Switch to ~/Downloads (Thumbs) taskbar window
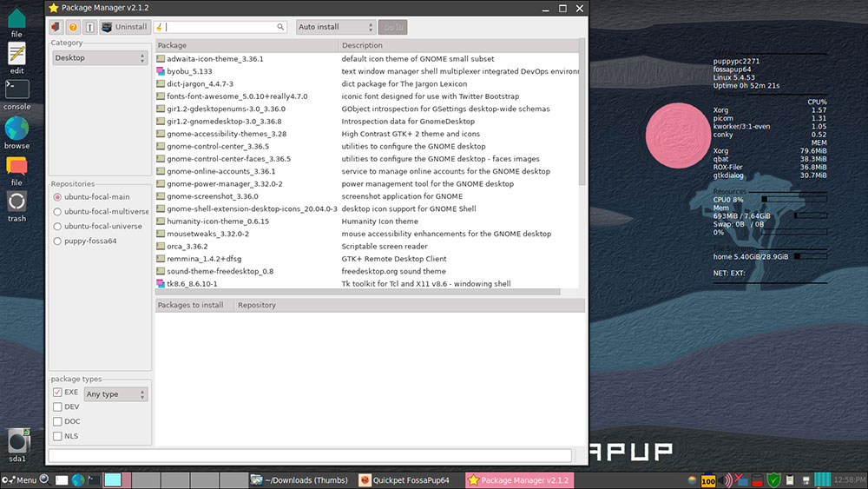Viewport: 868px width, 489px height. click(299, 480)
